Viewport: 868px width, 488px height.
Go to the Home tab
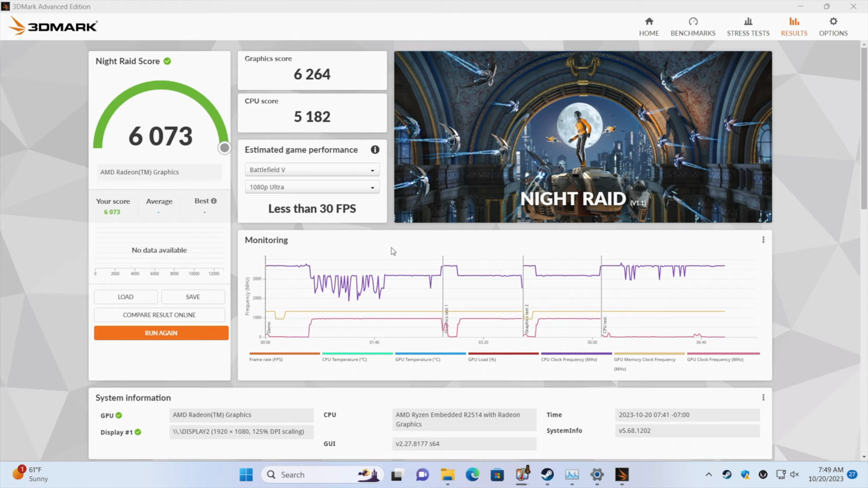[649, 26]
